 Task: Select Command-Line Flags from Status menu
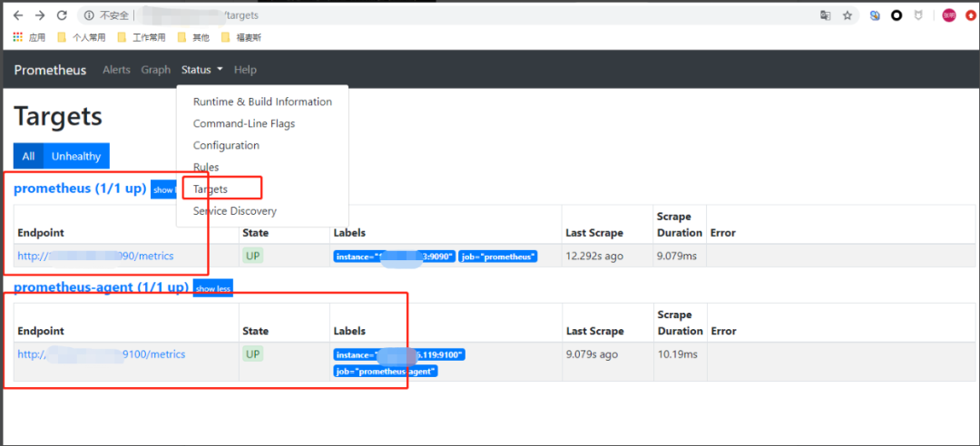coord(262,123)
